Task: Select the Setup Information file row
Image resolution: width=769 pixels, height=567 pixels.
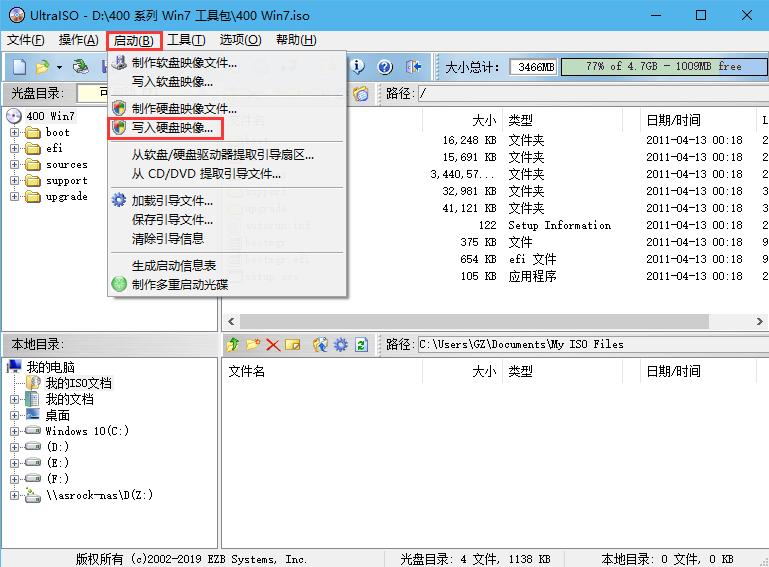Action: tap(559, 225)
